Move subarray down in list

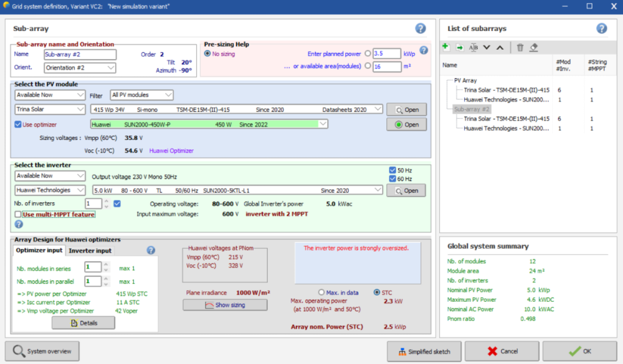point(487,47)
